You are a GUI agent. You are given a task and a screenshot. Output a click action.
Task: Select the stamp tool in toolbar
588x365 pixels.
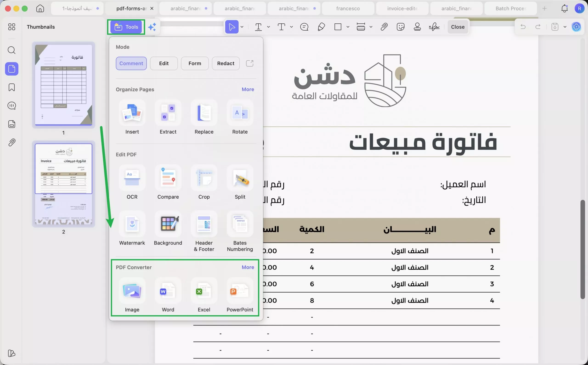pos(417,27)
